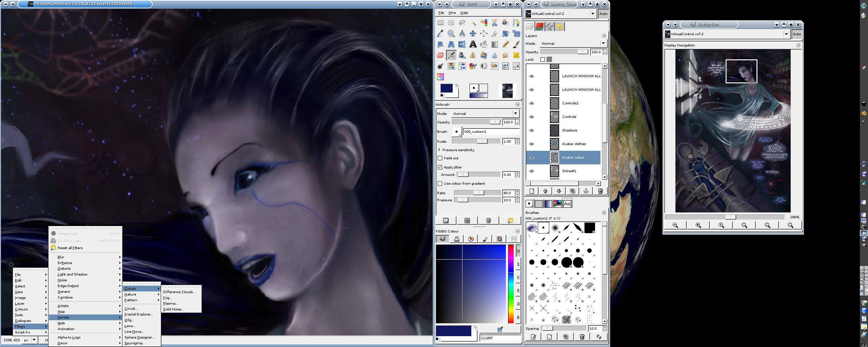Screen dimensions: 868x347
Task: Toggle visibility of Shine#1 layer
Action: (x=531, y=171)
